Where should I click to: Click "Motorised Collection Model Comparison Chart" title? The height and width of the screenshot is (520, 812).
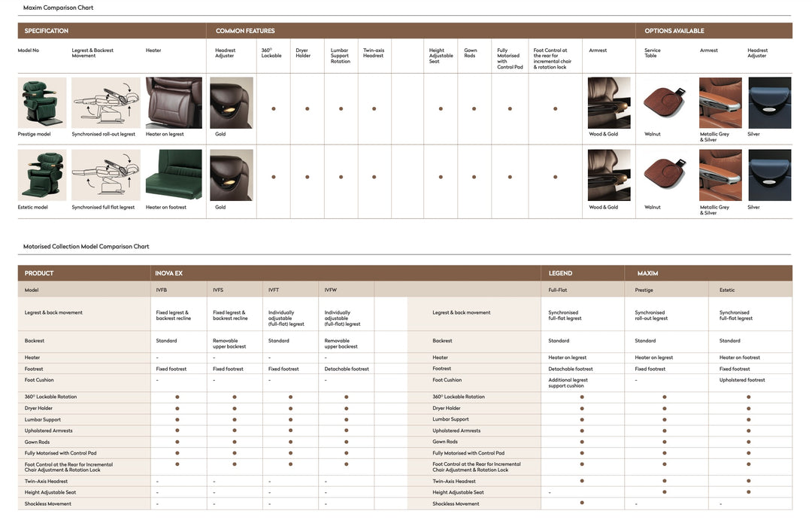(x=86, y=247)
